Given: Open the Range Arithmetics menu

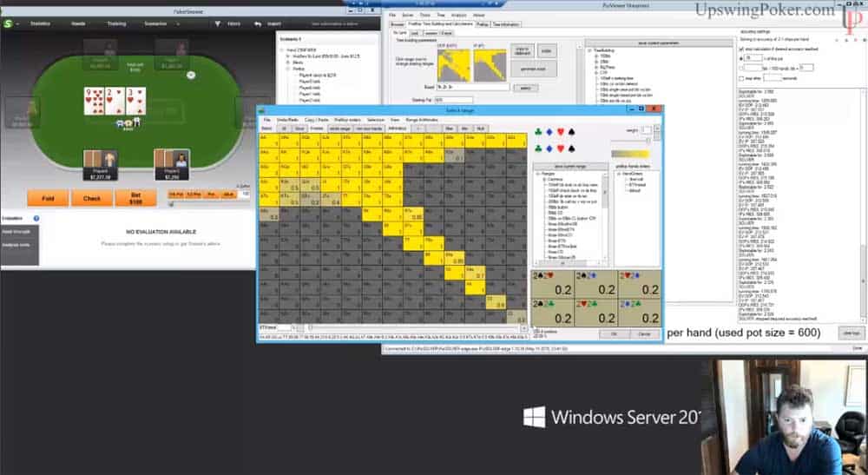Looking at the screenshot, I should [x=422, y=120].
